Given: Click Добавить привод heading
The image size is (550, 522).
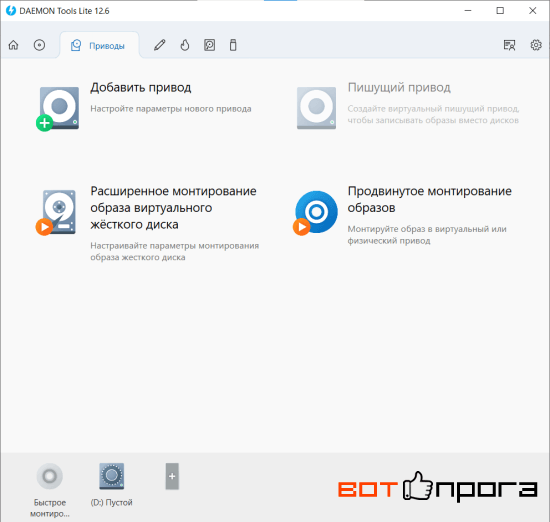Looking at the screenshot, I should pyautogui.click(x=141, y=87).
